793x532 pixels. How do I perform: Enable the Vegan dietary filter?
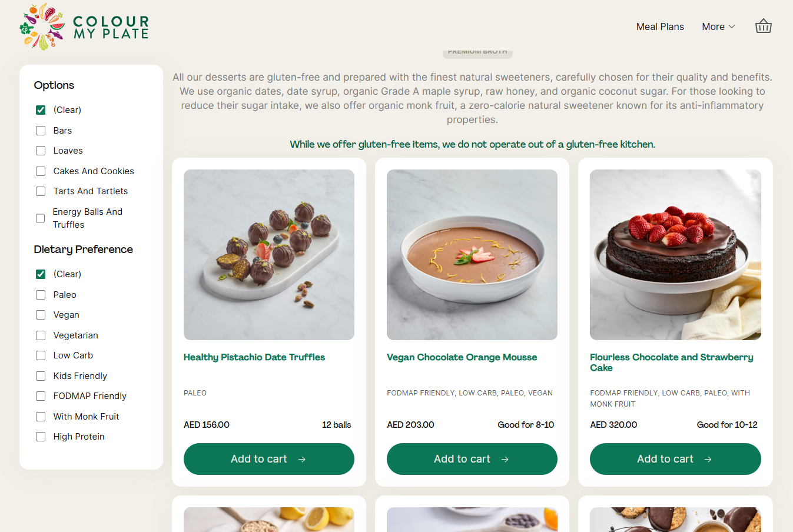(x=41, y=315)
